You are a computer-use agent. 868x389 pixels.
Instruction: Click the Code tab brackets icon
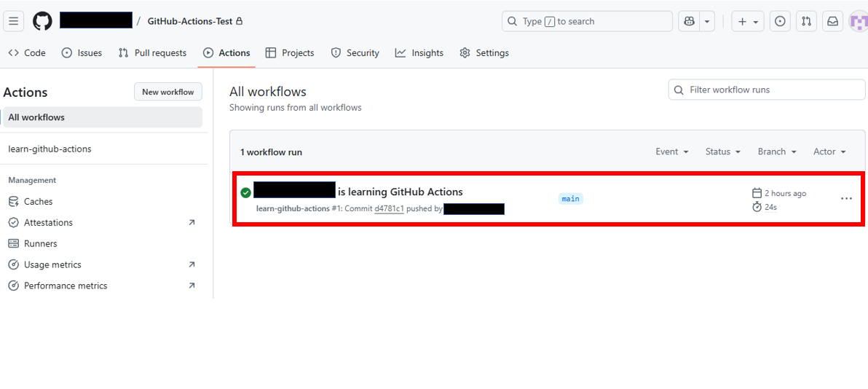click(x=14, y=52)
